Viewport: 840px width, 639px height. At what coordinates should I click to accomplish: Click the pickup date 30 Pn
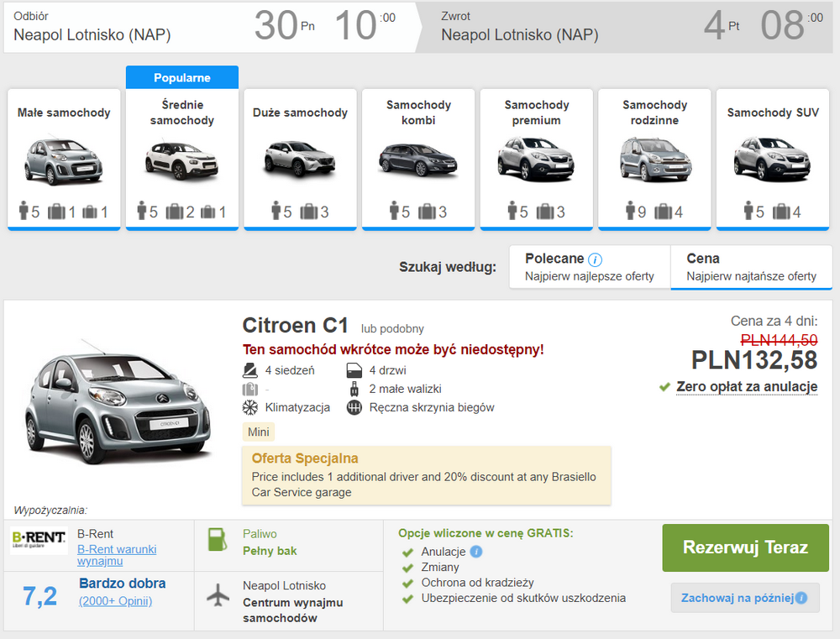pyautogui.click(x=285, y=25)
